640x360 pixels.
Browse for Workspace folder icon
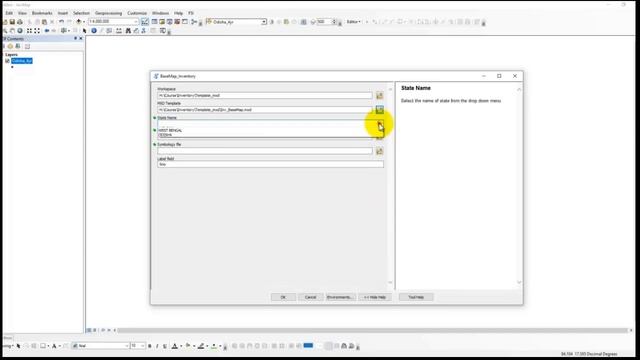pos(380,96)
